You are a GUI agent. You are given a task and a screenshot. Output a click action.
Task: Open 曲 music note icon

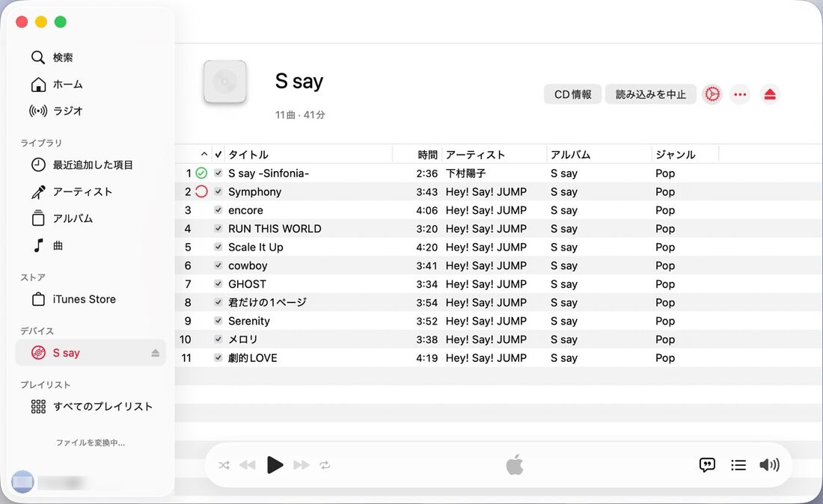click(x=38, y=245)
